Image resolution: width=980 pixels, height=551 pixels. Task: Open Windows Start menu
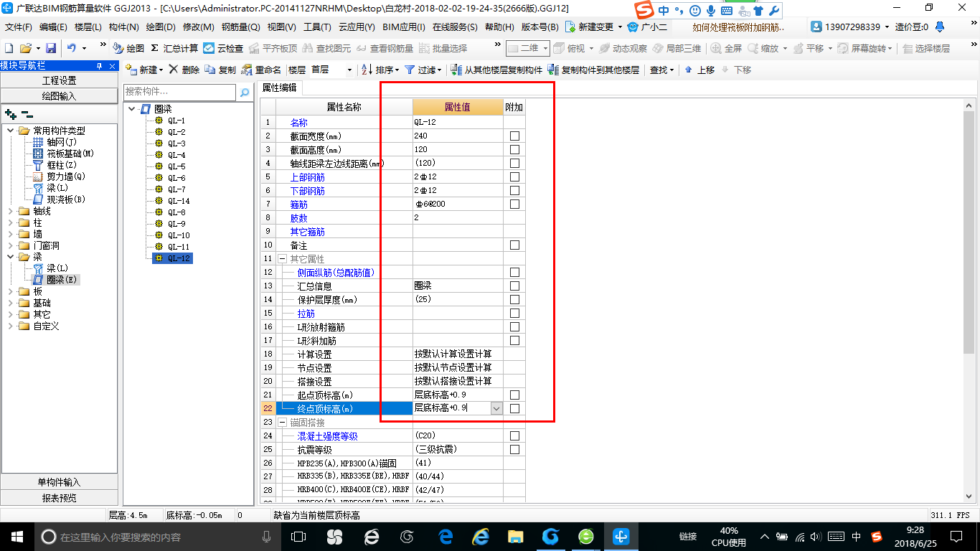(16, 536)
